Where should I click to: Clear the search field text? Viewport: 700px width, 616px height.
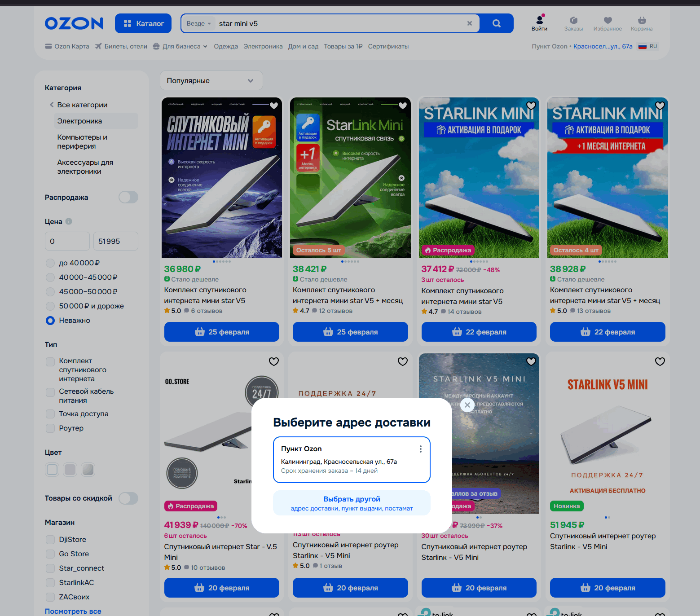[x=469, y=23]
